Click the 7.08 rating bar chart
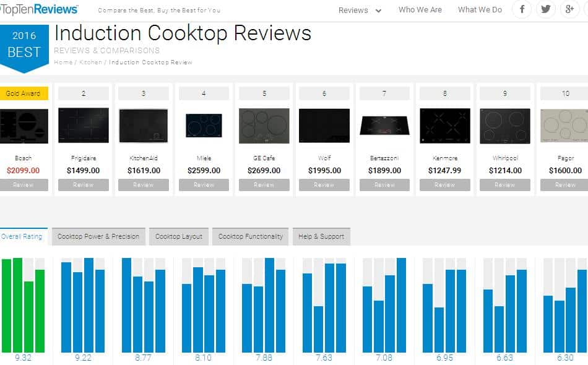This screenshot has width=588, height=365. tap(384, 305)
